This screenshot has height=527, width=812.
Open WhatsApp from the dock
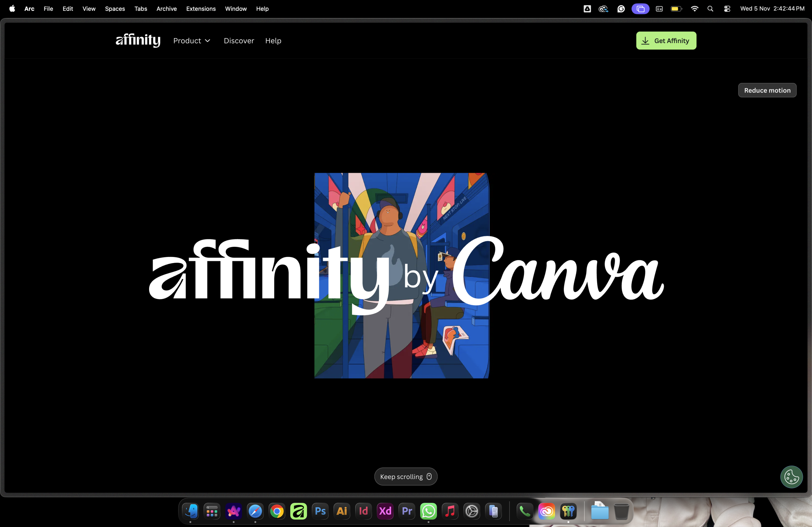(x=428, y=511)
